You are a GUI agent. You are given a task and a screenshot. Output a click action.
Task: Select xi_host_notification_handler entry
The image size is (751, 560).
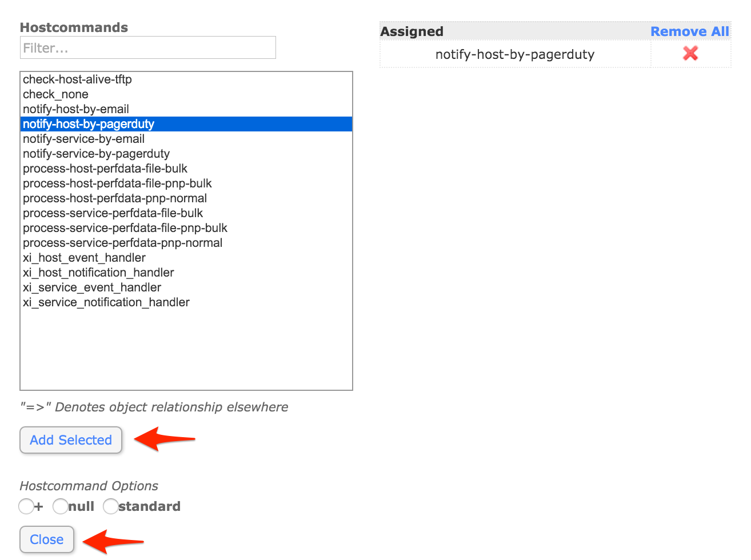coord(98,273)
